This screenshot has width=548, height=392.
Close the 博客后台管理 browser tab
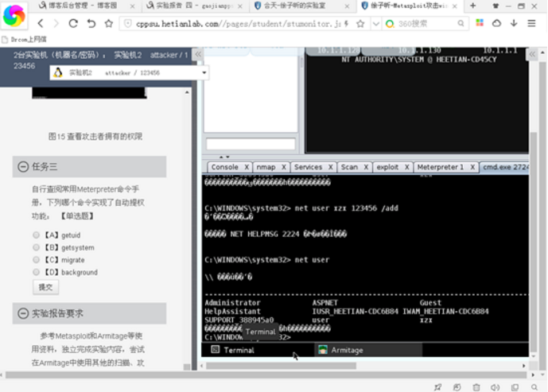[133, 6]
